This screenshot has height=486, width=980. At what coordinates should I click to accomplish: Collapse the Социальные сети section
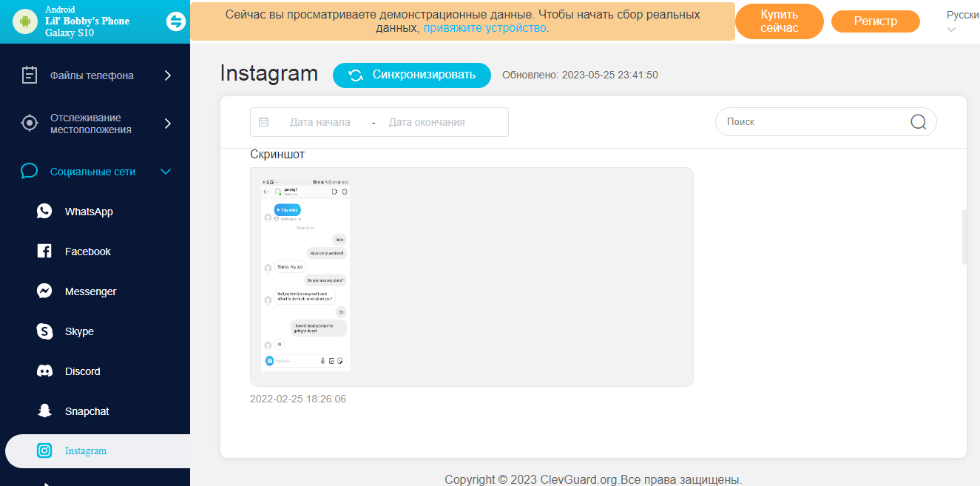click(x=166, y=172)
